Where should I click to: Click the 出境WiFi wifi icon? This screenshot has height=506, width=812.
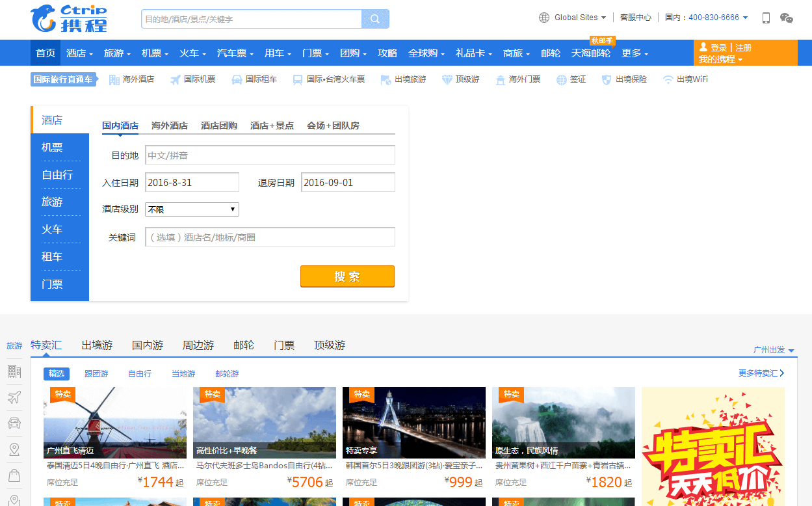(x=685, y=79)
